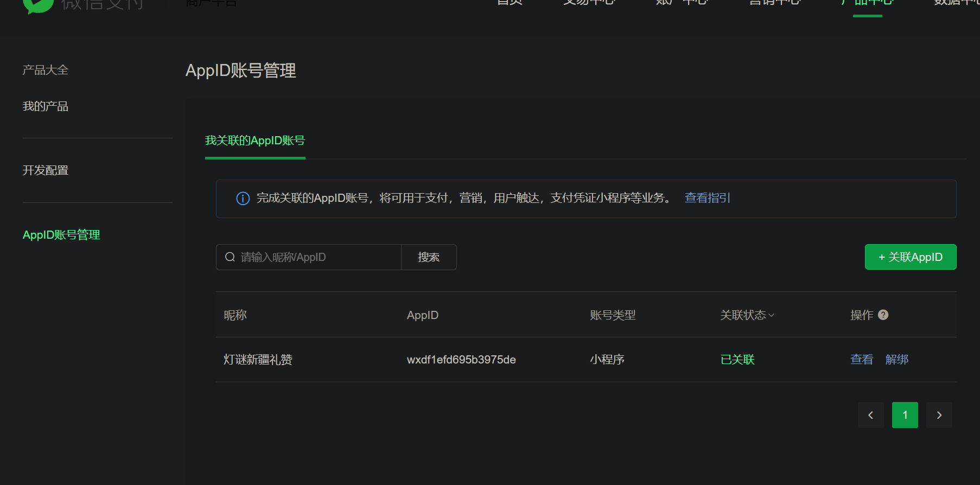The image size is (980, 485).
Task: Open 开发配置 in the sidebar
Action: 46,170
